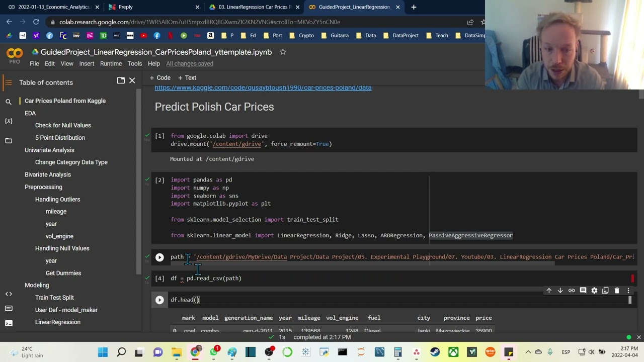Move cell down arrow
This screenshot has height=362, width=644.
[560, 291]
